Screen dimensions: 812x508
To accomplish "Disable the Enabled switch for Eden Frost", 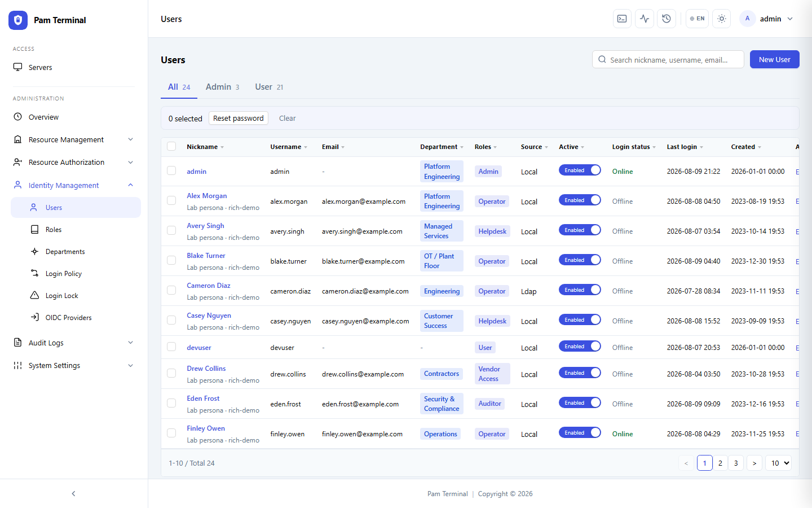I will tap(580, 403).
